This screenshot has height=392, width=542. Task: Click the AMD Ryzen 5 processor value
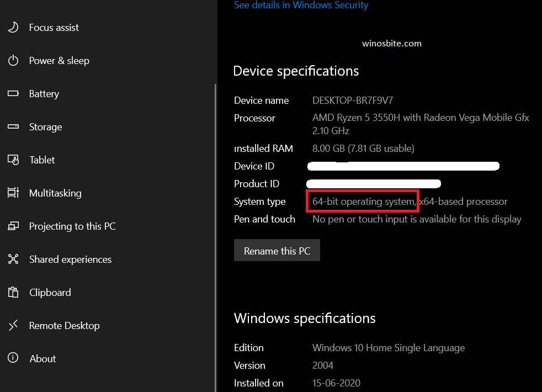pyautogui.click(x=420, y=118)
